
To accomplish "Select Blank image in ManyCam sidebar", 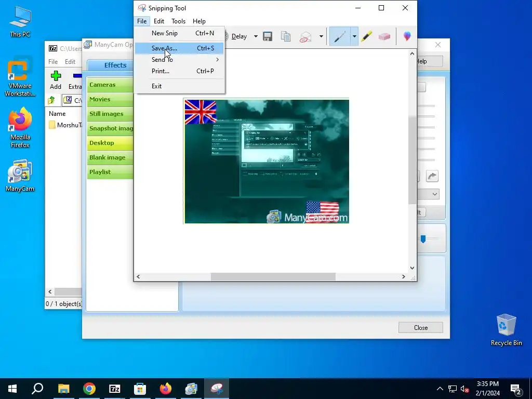I will point(110,158).
